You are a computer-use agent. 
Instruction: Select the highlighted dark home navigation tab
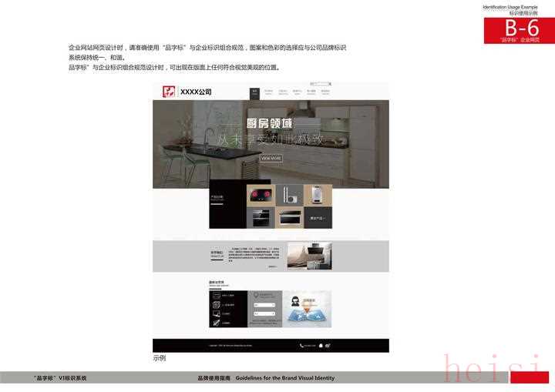pyautogui.click(x=254, y=92)
